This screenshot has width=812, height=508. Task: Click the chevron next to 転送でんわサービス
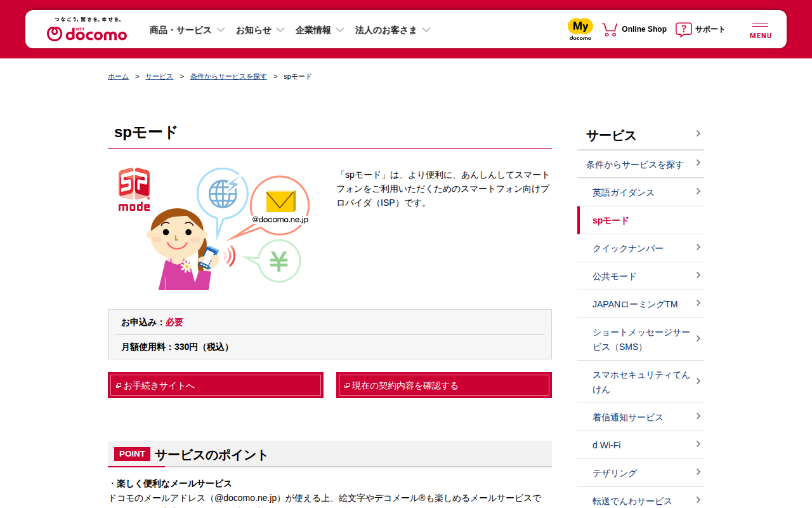click(x=698, y=500)
